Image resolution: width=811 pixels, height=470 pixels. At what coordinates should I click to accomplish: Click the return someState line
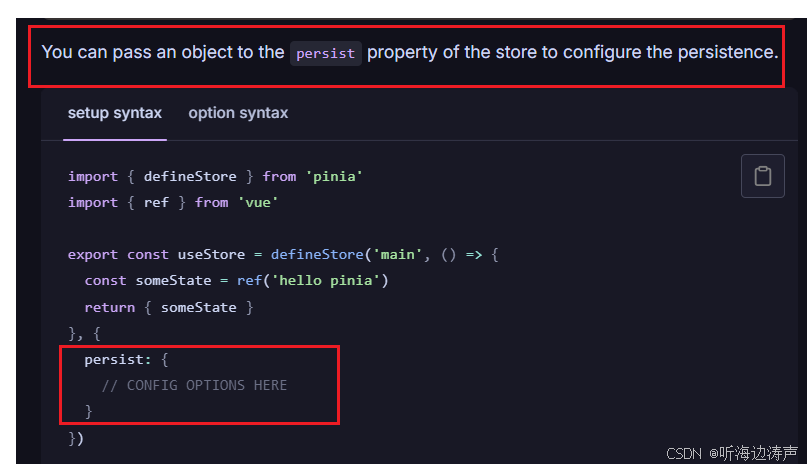pos(169,307)
